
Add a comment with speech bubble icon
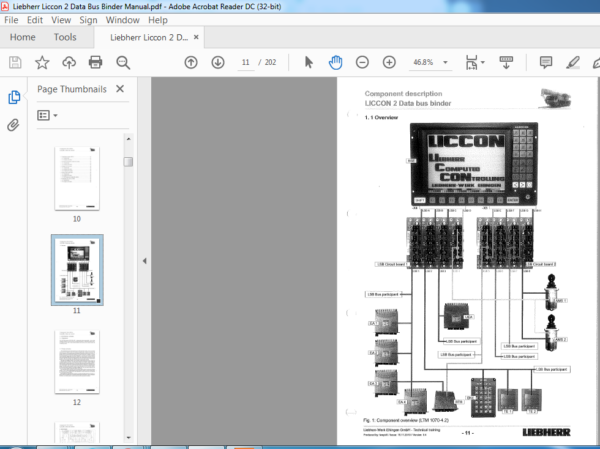546,62
